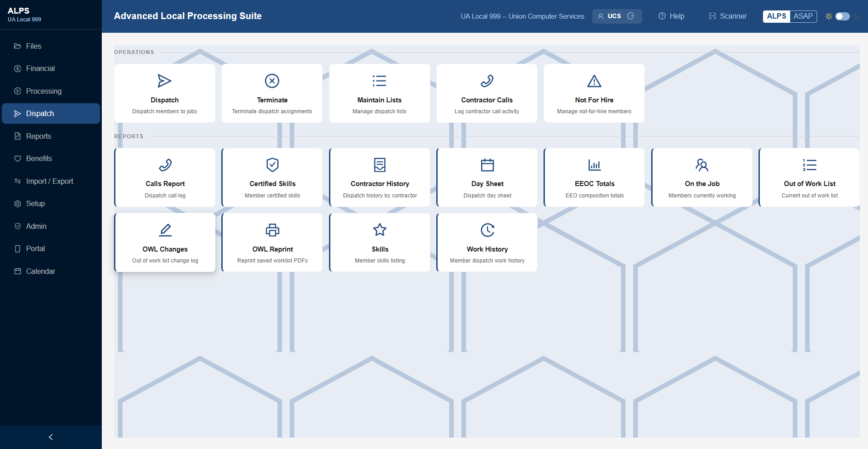
Task: Click the EEOC Totals bar chart icon
Action: click(594, 165)
